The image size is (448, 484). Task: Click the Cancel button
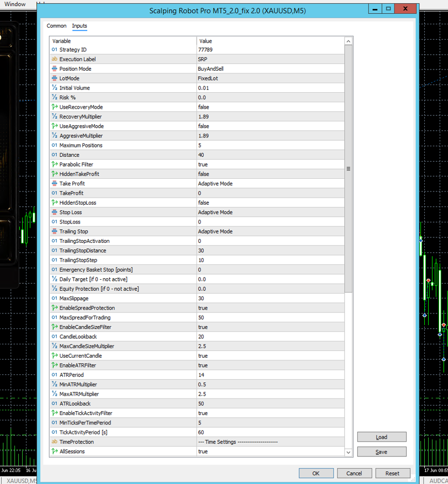(x=354, y=473)
